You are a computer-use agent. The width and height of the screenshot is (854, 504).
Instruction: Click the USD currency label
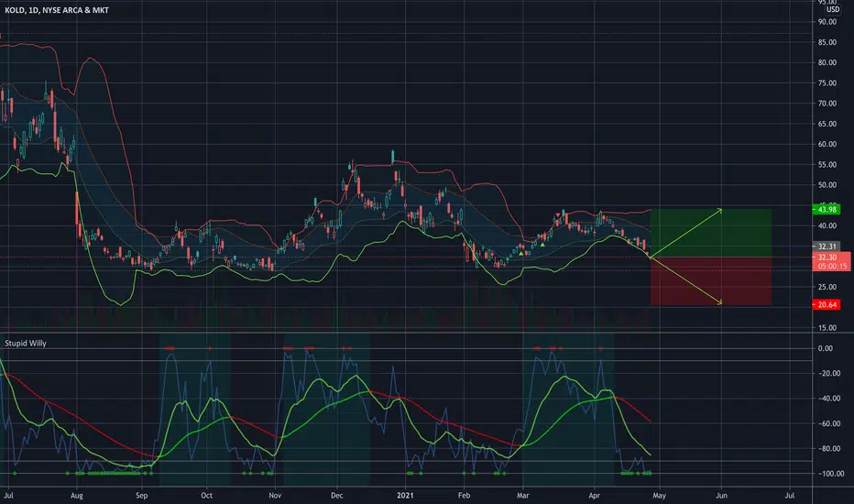(832, 10)
